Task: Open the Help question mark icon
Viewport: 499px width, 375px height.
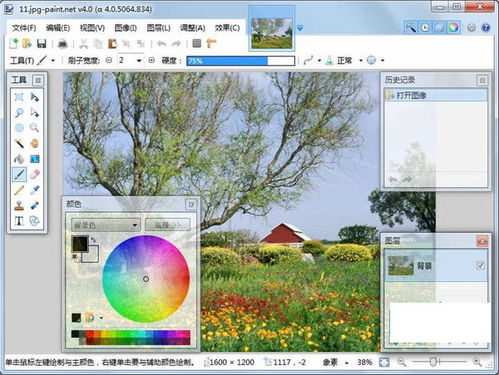Action: (486, 28)
